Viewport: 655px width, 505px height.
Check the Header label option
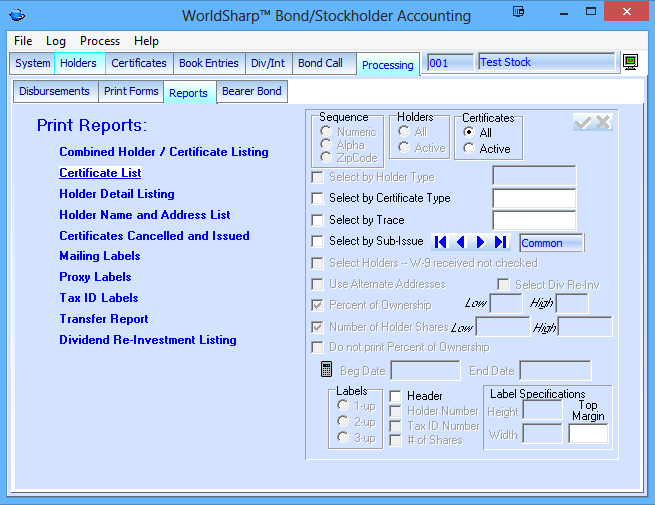coord(395,396)
